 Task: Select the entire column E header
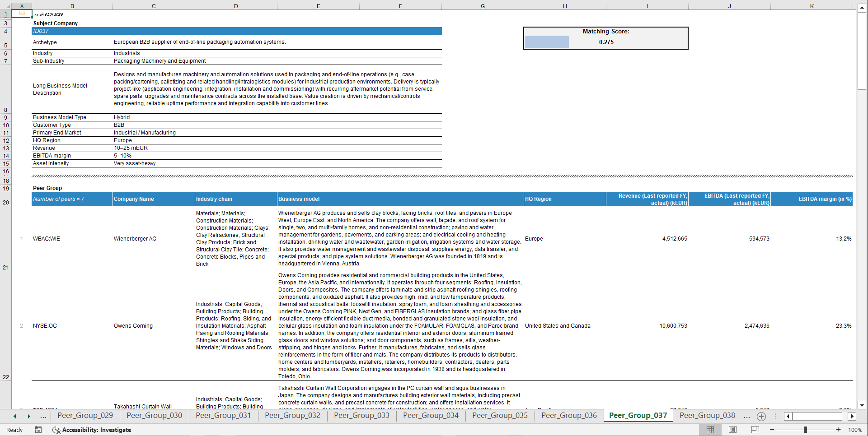click(x=319, y=6)
